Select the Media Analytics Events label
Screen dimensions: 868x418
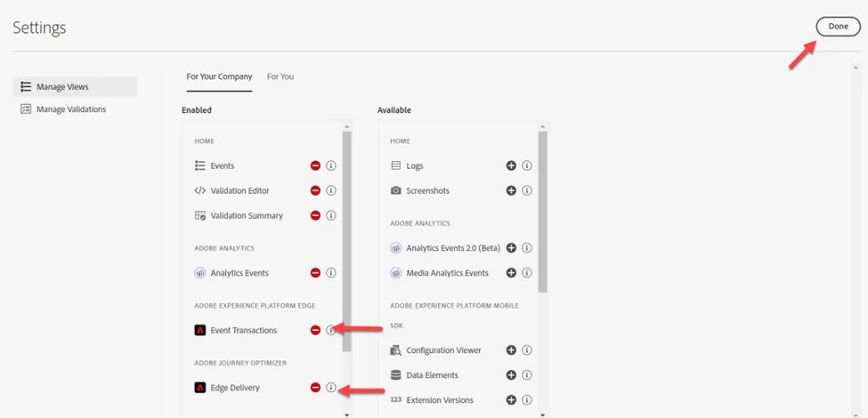point(447,273)
